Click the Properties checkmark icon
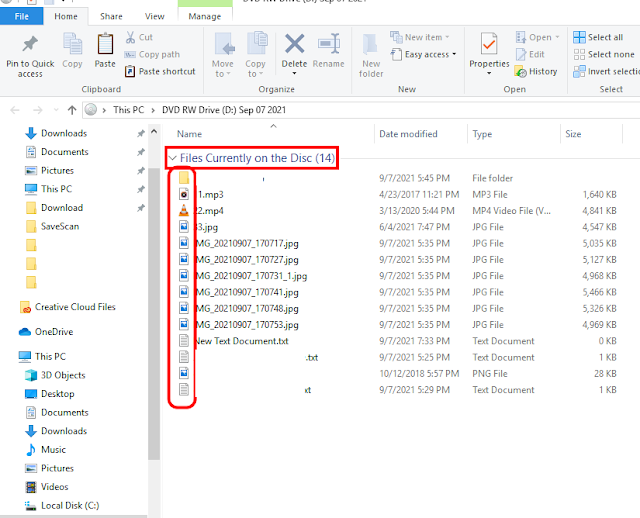Viewport: 640px width, 518px height. coord(489,44)
